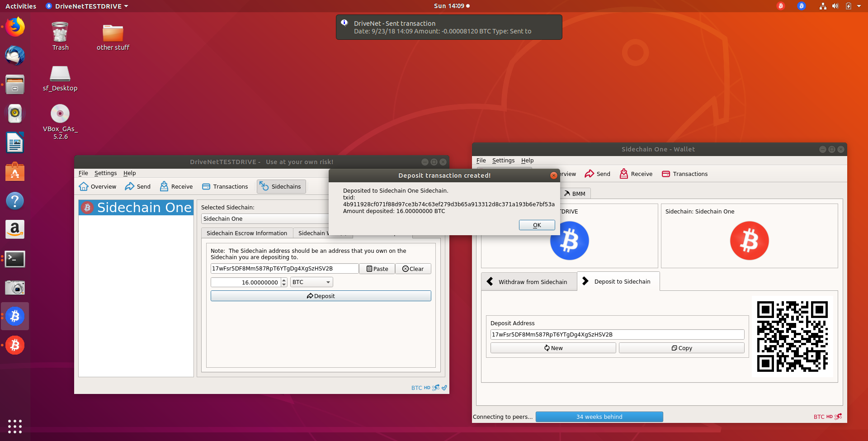Open DriveNet Help menu

[x=129, y=173]
